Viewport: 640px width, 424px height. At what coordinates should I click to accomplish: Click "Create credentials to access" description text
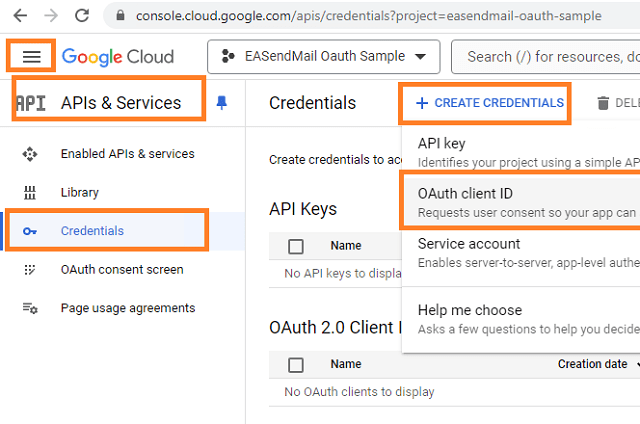pos(336,160)
